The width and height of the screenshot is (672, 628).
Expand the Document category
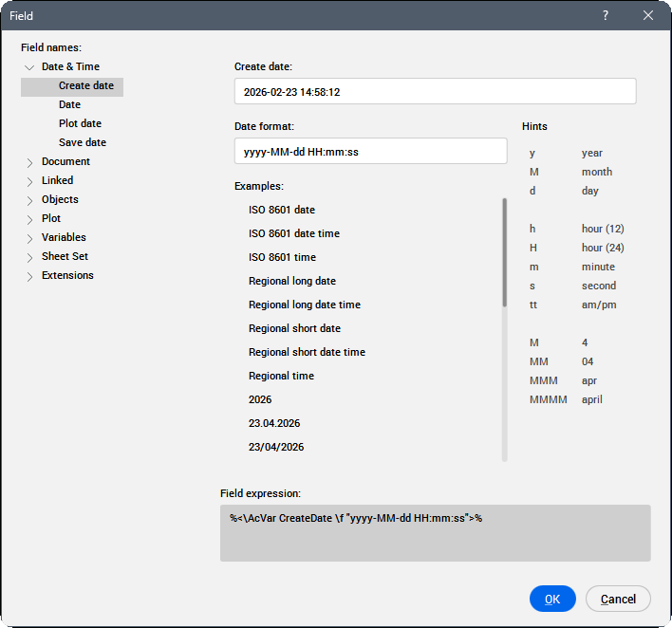(29, 162)
